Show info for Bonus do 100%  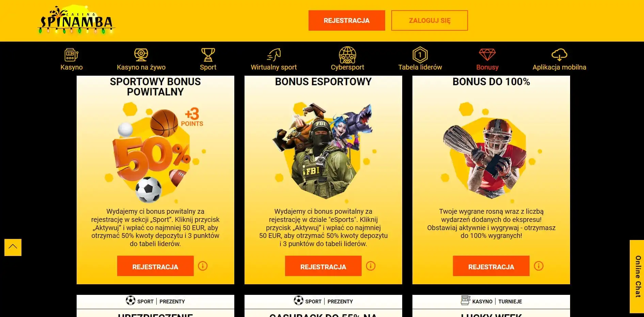click(538, 266)
